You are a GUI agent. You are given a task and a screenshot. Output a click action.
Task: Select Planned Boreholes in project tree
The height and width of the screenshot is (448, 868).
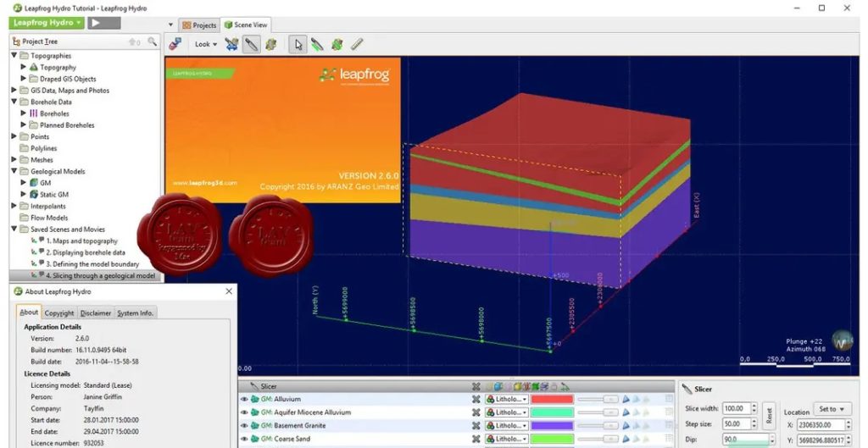point(67,125)
